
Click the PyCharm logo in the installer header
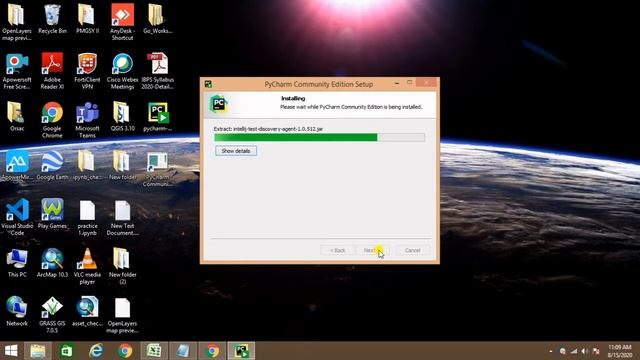(x=218, y=104)
